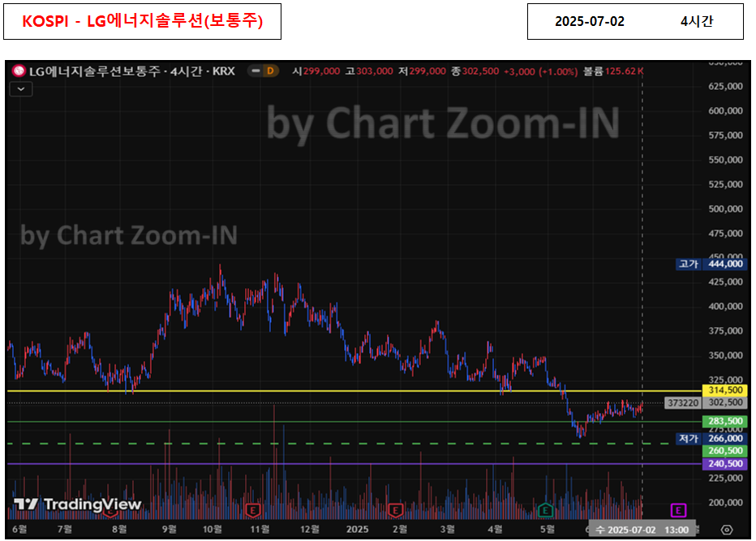Click the crosshair date label 수 2025-07-02 13:00
Image resolution: width=756 pixels, height=541 pixels.
pos(642,530)
